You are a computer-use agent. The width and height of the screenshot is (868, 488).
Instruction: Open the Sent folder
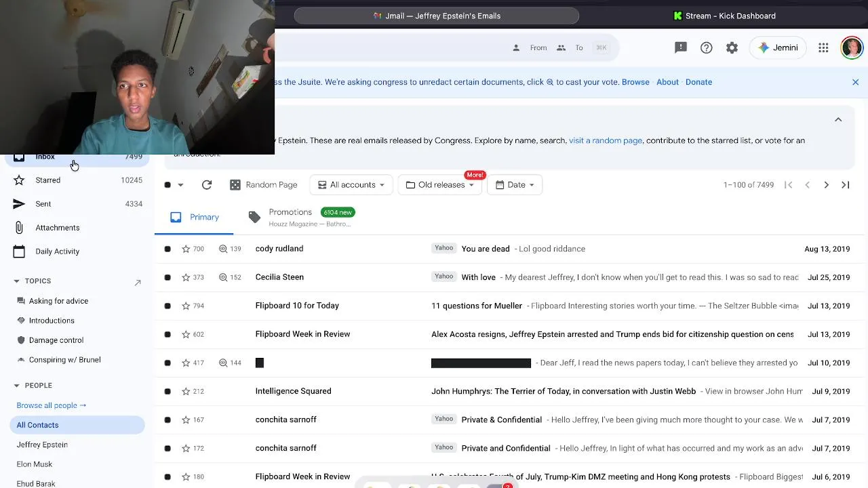(x=77, y=204)
